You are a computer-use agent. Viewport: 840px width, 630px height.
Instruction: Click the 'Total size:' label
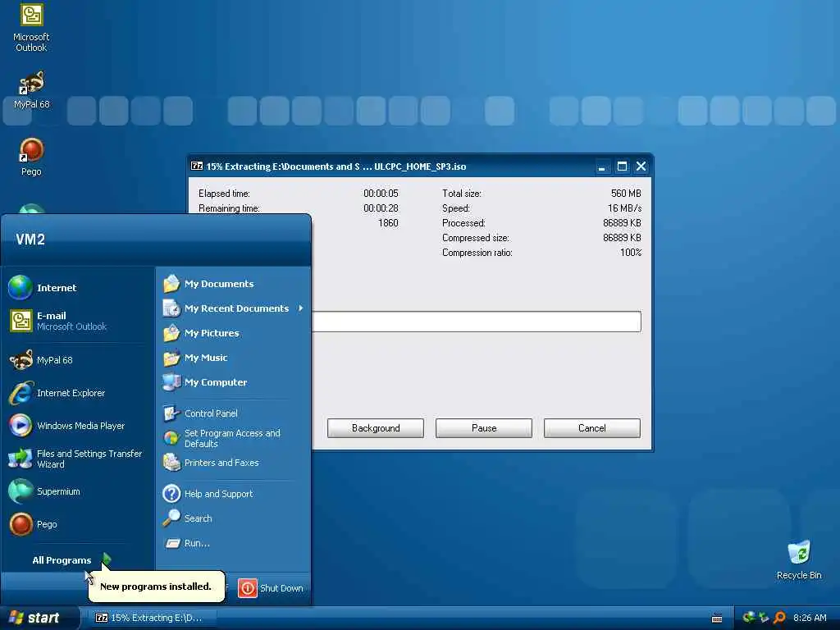(x=461, y=194)
